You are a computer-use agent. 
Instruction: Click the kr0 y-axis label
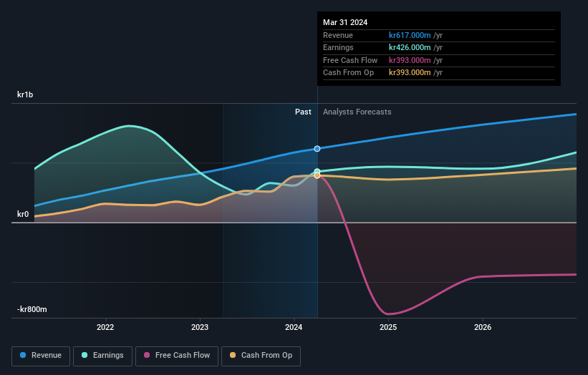pos(23,214)
